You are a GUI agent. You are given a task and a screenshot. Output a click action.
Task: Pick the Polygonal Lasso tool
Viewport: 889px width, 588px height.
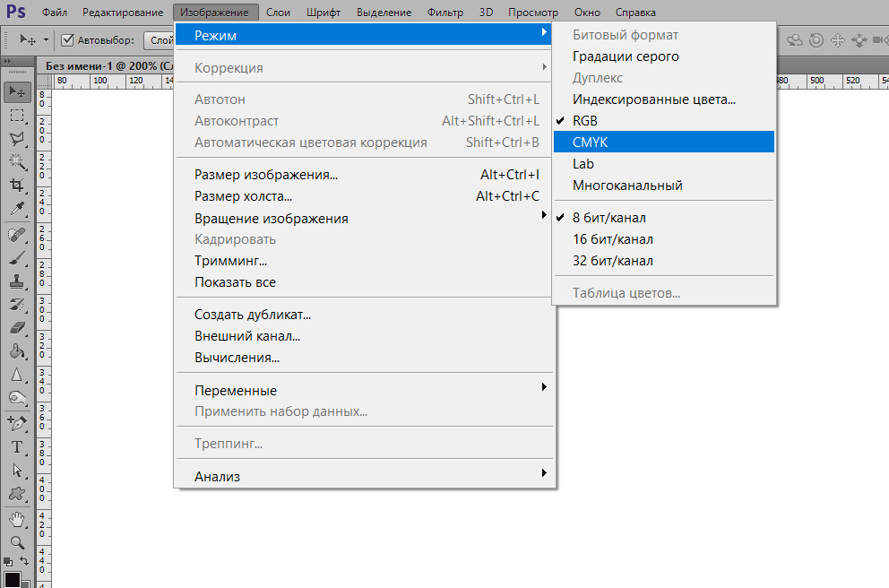pos(17,139)
